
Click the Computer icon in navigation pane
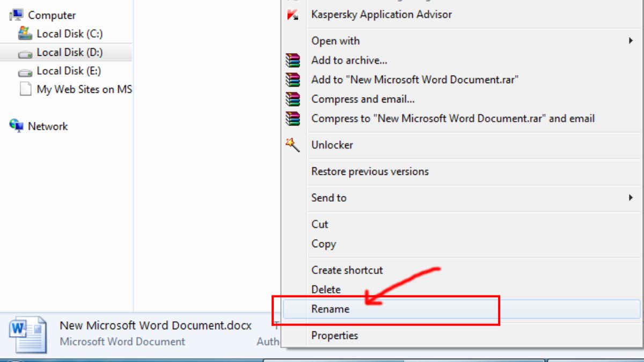[x=17, y=15]
